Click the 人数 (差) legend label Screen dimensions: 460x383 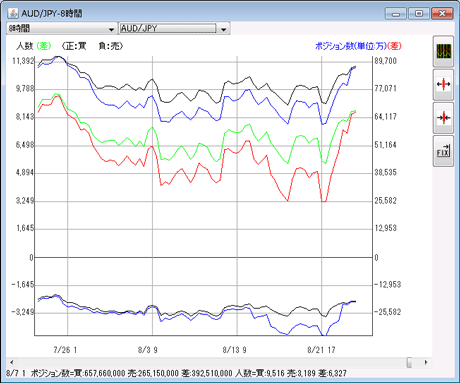coord(34,46)
